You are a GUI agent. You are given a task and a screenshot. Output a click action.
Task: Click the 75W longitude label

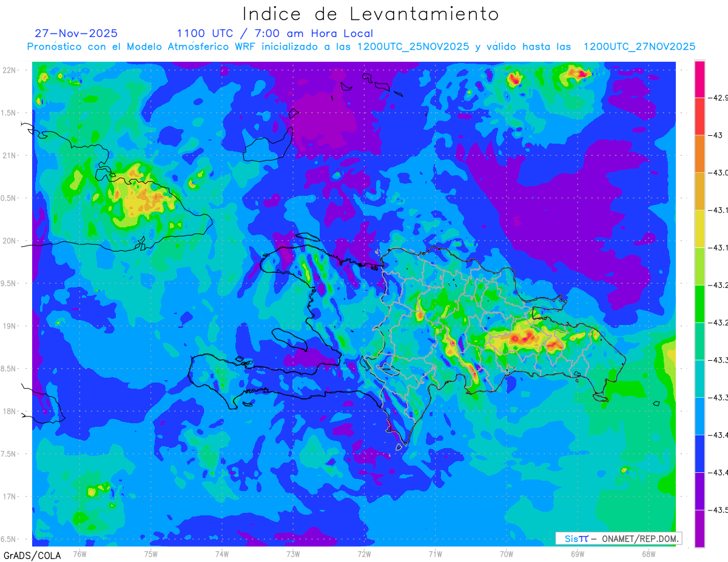pyautogui.click(x=150, y=554)
